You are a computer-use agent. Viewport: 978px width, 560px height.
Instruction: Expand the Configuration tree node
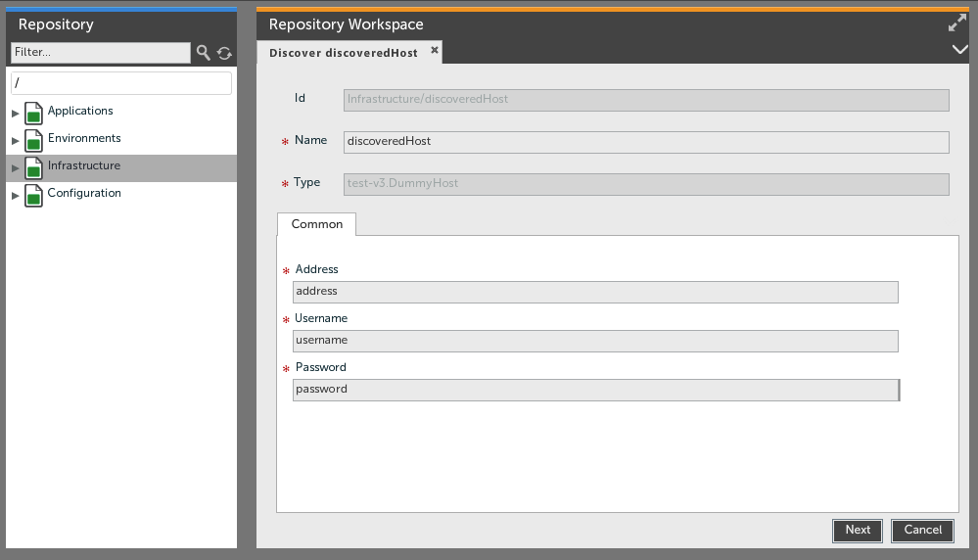(15, 196)
